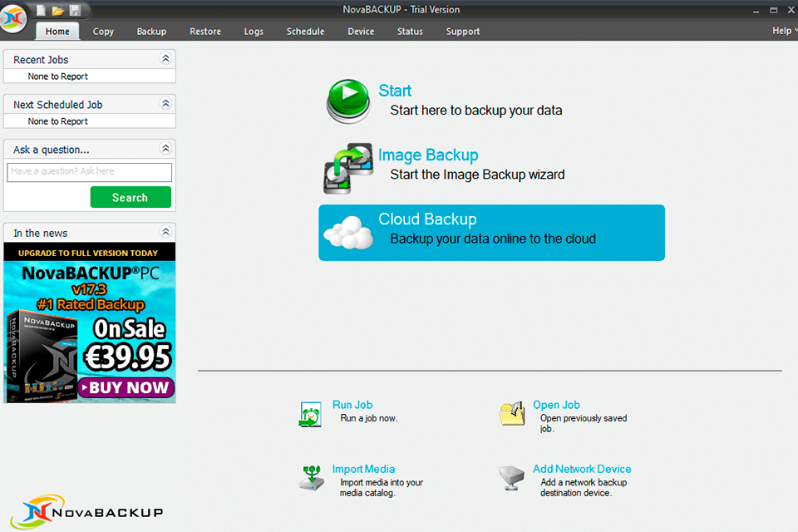798x532 pixels.
Task: Switch to the Restore tab
Action: (204, 31)
